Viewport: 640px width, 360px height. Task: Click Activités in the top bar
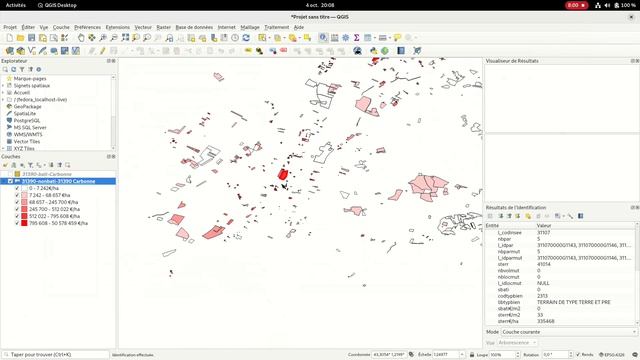[x=16, y=5]
